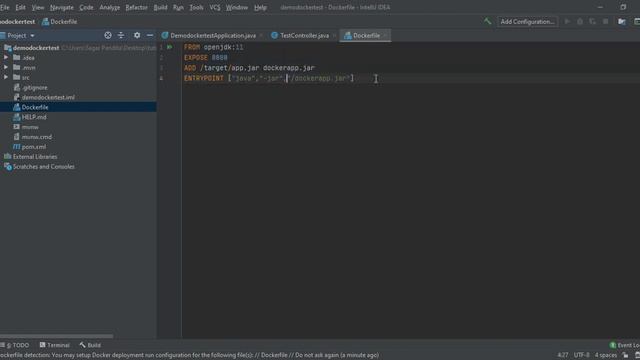Click the ENTRYPOINT keyword on line 4
This screenshot has width=640, height=360.
pyautogui.click(x=204, y=78)
